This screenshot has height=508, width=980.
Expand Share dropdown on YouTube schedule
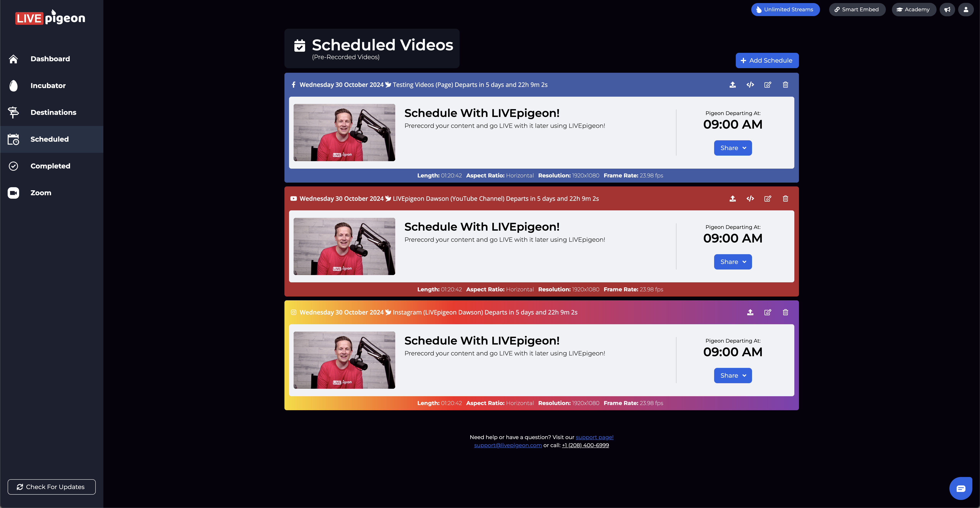coord(733,262)
